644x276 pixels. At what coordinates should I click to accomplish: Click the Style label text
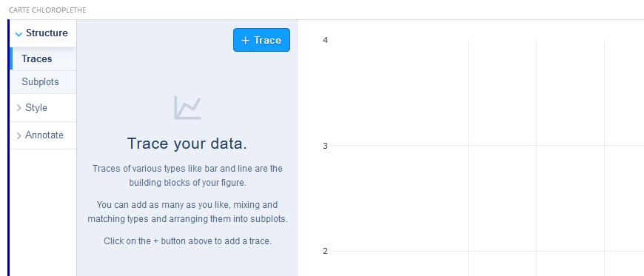(x=36, y=107)
